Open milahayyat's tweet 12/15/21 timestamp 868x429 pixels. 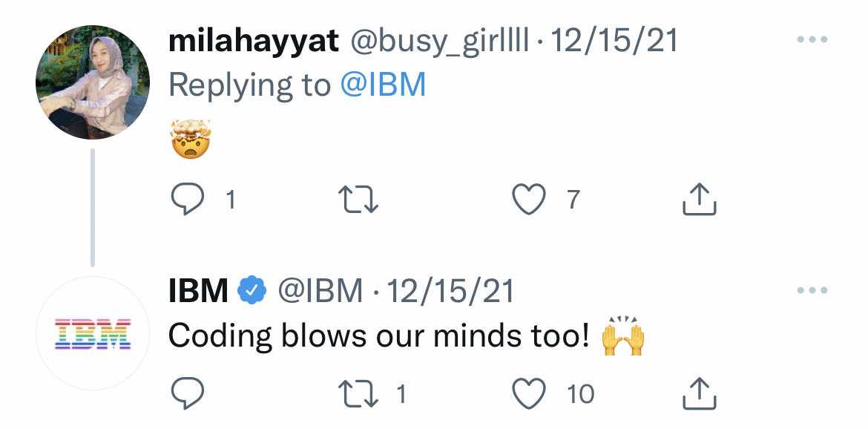pyautogui.click(x=615, y=41)
